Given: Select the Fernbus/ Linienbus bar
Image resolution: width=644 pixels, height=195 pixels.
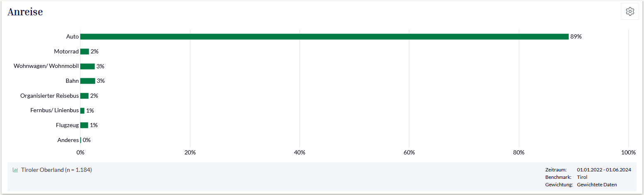Looking at the screenshot, I should (83, 111).
